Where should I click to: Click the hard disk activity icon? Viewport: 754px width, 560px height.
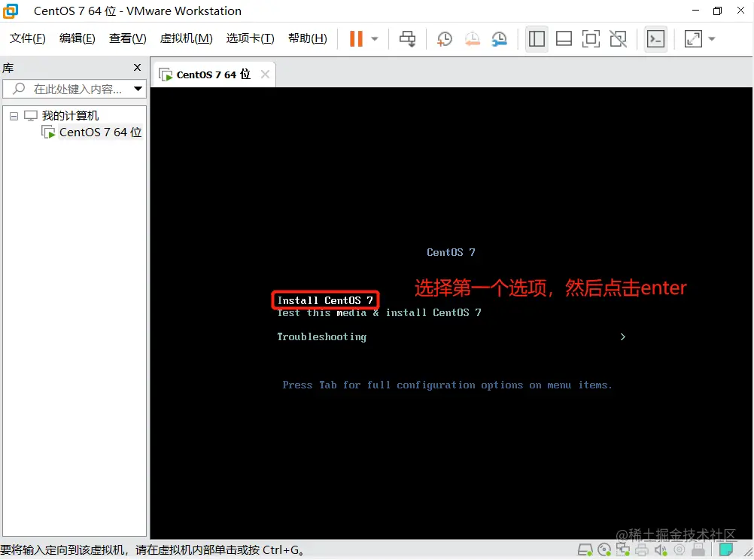(x=584, y=550)
